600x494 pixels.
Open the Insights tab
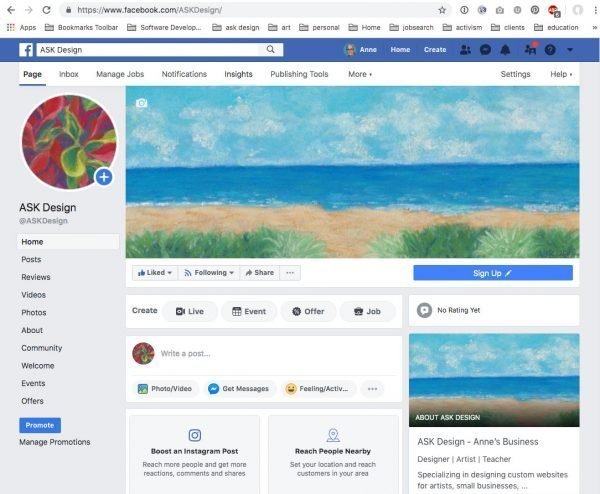(238, 74)
